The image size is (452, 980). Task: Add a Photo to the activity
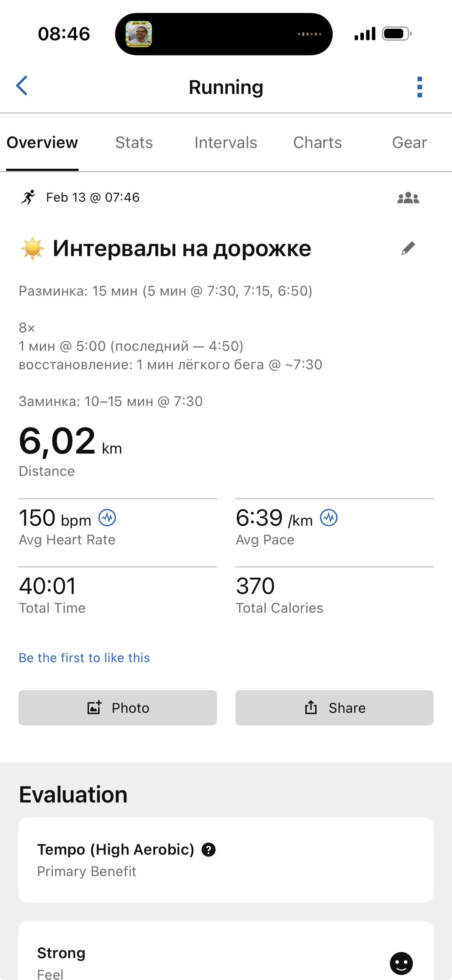(118, 708)
